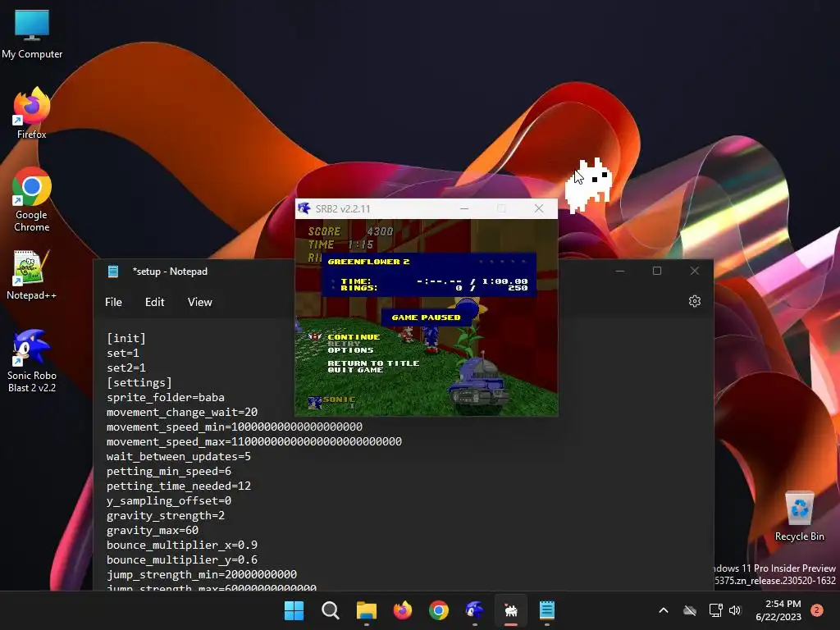This screenshot has height=630, width=840.
Task: Open Notepad File menu
Action: pyautogui.click(x=113, y=302)
